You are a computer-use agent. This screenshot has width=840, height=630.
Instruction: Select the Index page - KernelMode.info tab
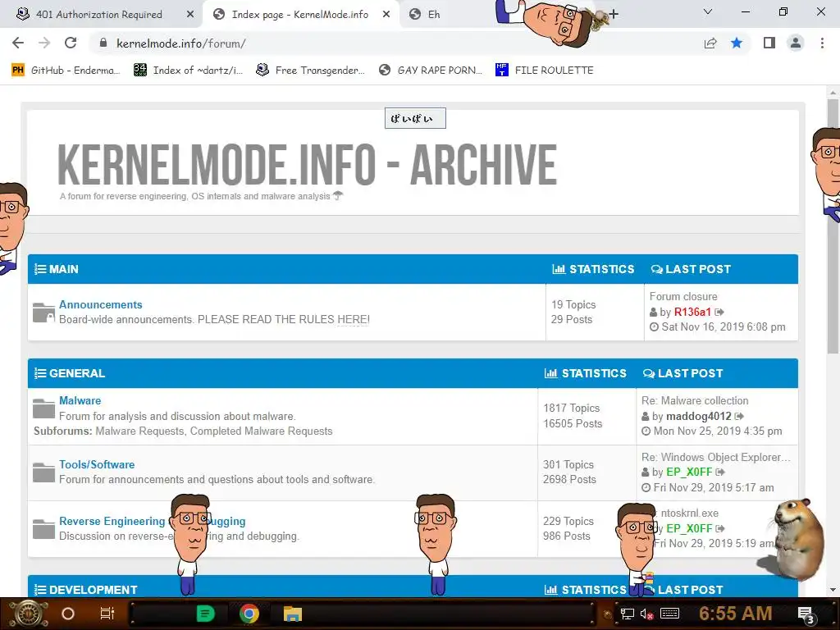point(300,15)
